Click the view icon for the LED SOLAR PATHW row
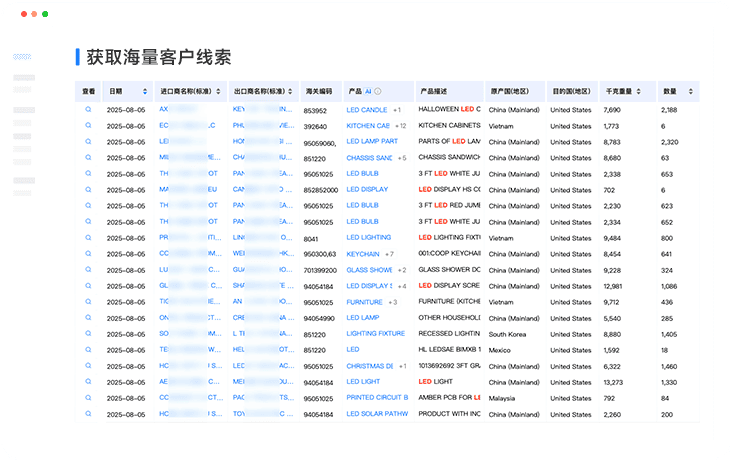730x460 pixels. [88, 414]
